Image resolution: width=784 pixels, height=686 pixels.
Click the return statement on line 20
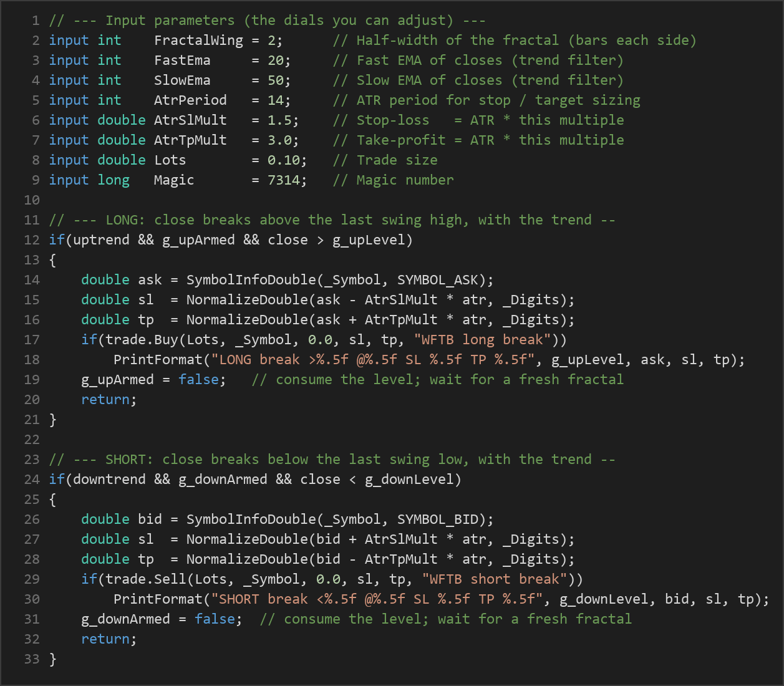[x=109, y=400]
